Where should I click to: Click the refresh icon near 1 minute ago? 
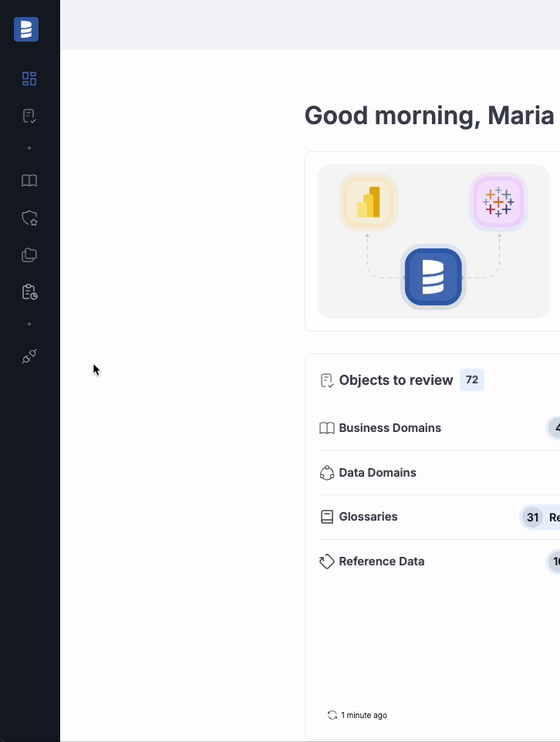[x=332, y=715]
